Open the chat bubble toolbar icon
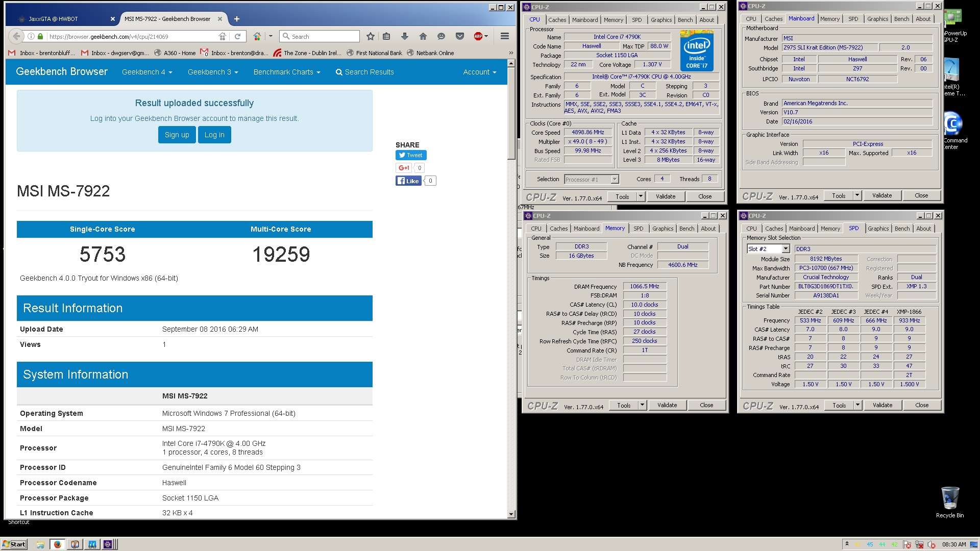Image resolution: width=980 pixels, height=551 pixels. 441,37
